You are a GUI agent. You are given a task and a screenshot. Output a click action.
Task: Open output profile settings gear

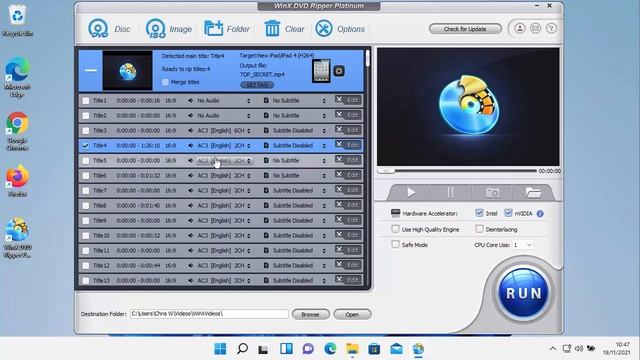(339, 71)
